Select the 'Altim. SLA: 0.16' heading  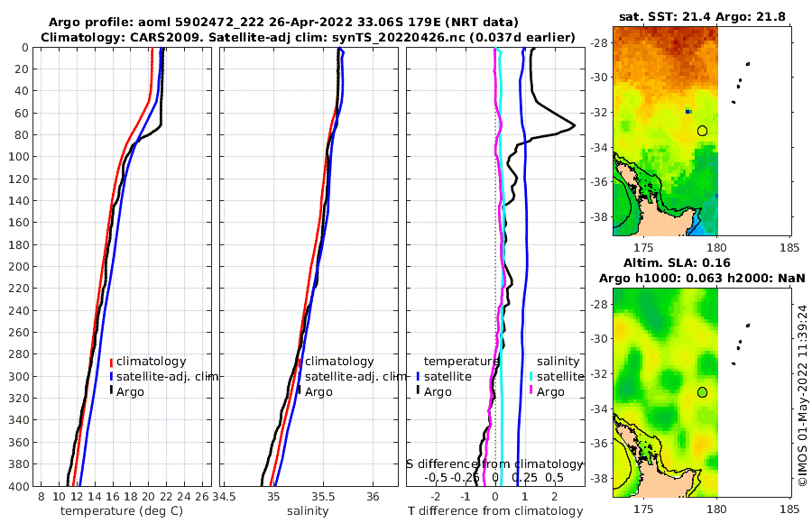click(677, 262)
